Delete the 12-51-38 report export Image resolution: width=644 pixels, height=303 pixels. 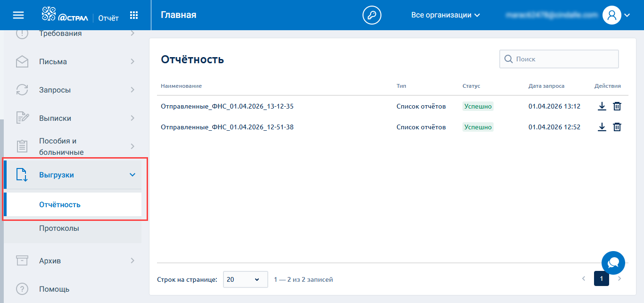(x=617, y=127)
